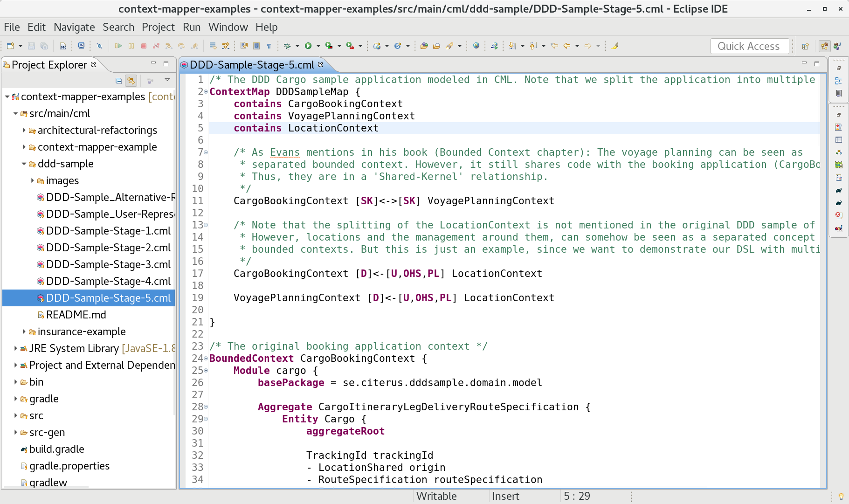Click the New file toolbar icon
The height and width of the screenshot is (504, 849).
10,46
